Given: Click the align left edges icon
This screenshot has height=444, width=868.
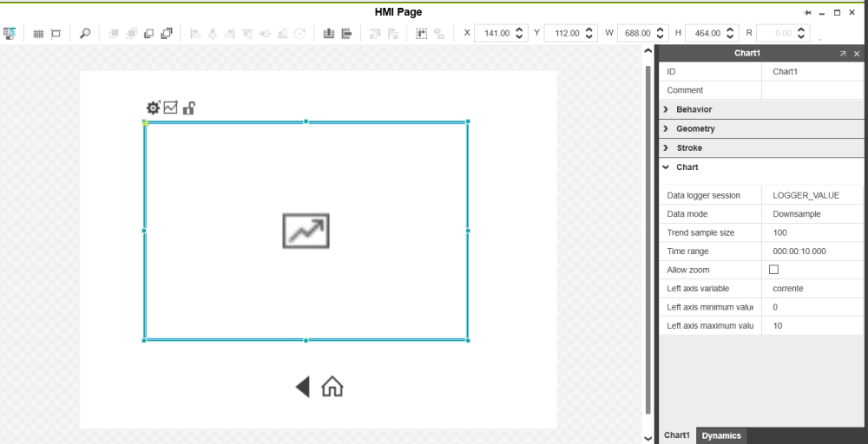Looking at the screenshot, I should 194,34.
